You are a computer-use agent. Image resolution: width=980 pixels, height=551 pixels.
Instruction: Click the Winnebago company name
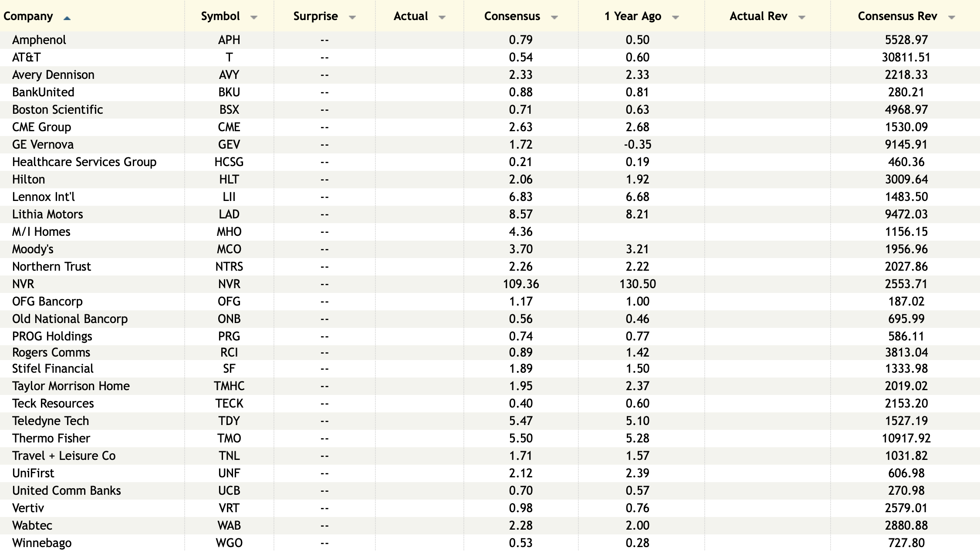[x=42, y=543]
